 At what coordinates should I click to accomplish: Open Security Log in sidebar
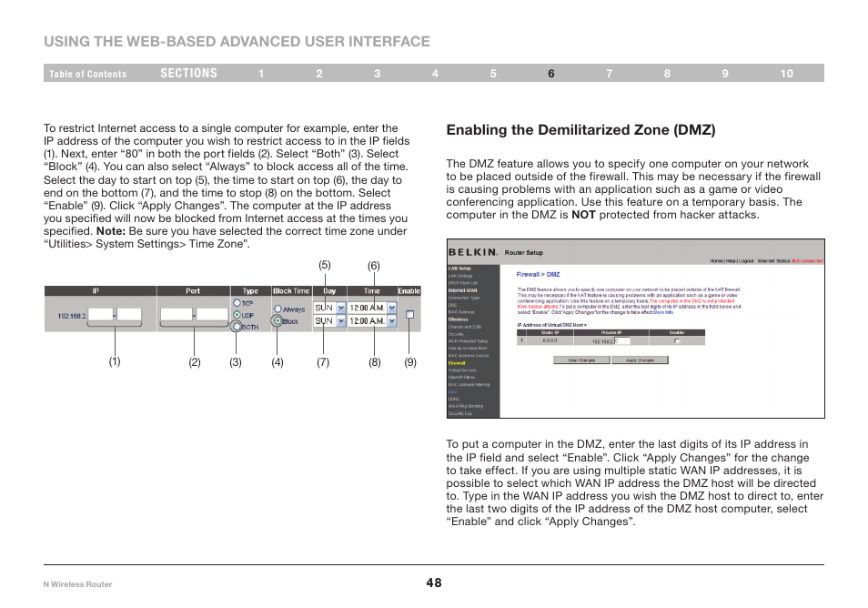click(460, 413)
